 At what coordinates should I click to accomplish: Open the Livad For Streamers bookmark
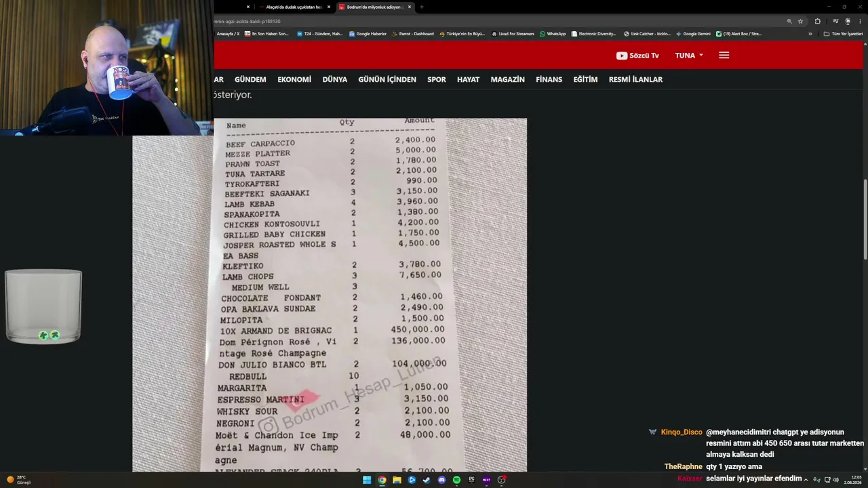(513, 34)
